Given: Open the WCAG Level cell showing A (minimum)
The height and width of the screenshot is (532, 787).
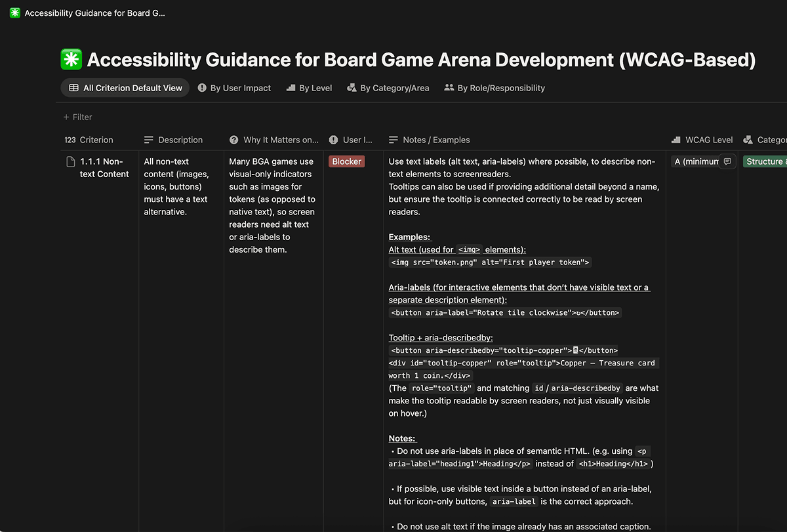Looking at the screenshot, I should [x=697, y=161].
